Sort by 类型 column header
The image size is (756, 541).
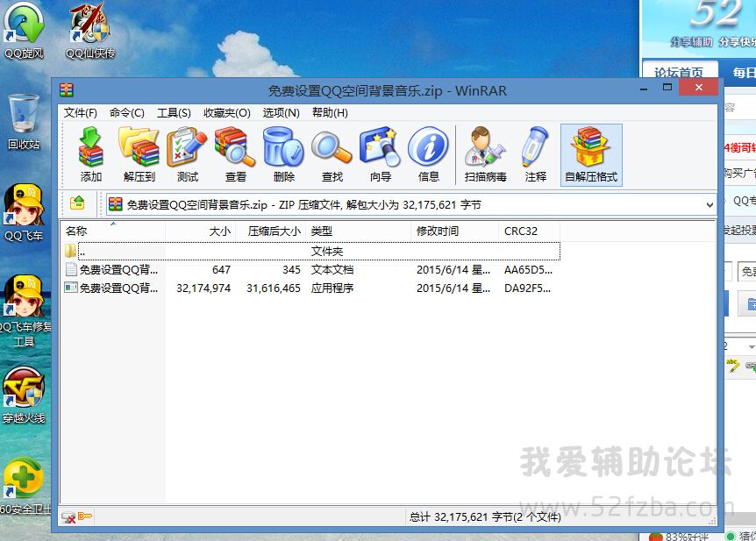[x=358, y=231]
